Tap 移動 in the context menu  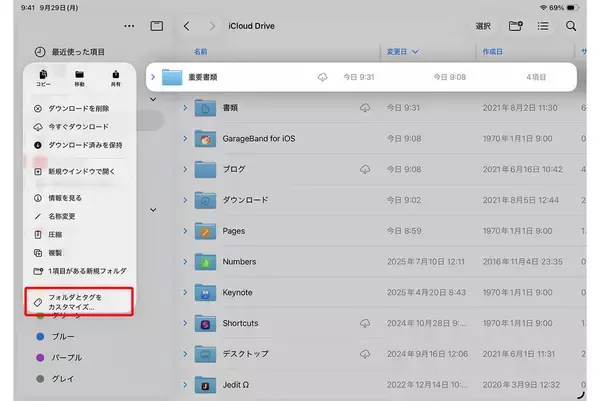[x=79, y=78]
